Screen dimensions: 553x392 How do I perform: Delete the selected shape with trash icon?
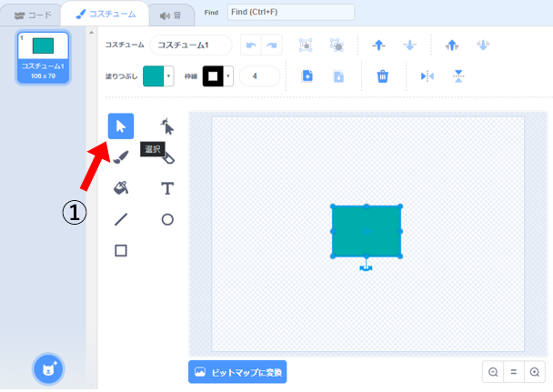click(383, 76)
